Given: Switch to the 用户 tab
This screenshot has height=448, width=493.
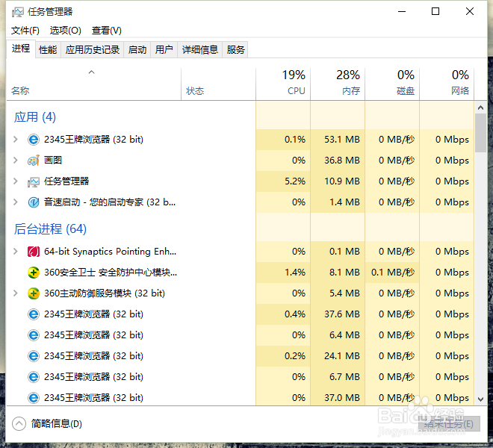Looking at the screenshot, I should click(x=164, y=50).
